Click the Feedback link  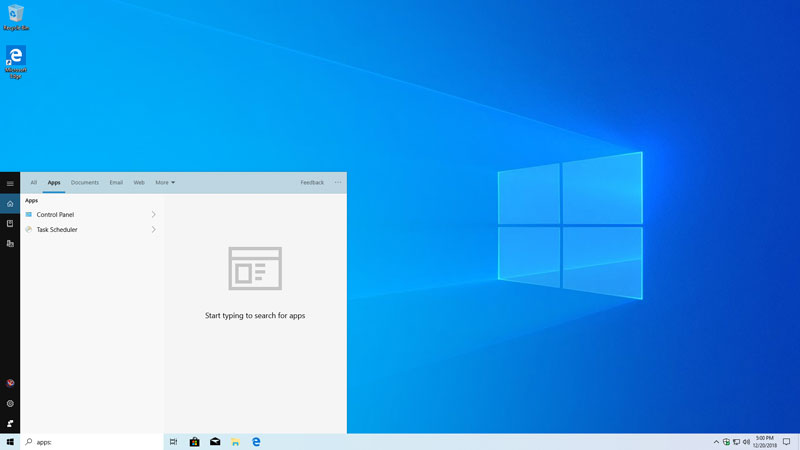pos(312,183)
